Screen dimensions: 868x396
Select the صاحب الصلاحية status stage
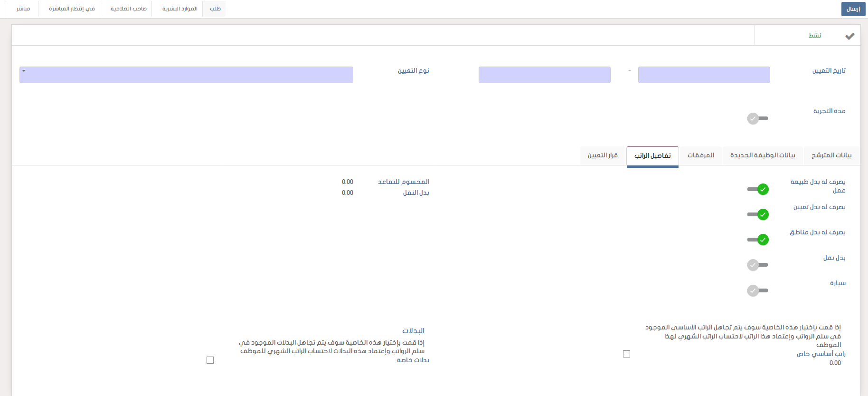[x=128, y=9]
